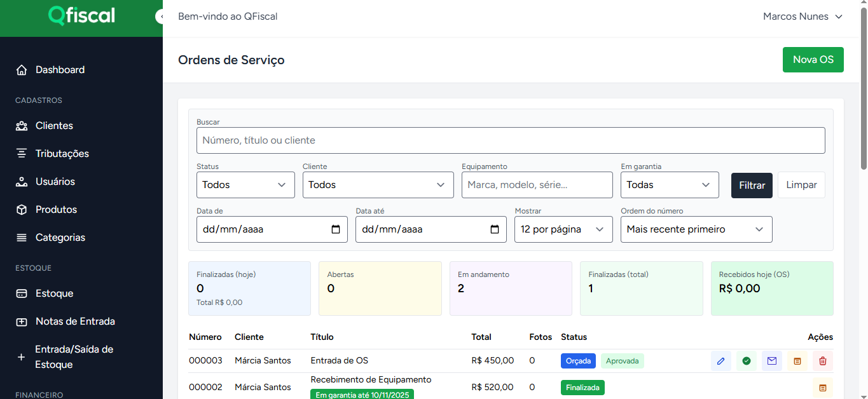Open the calendar picker in Data de

(336, 229)
